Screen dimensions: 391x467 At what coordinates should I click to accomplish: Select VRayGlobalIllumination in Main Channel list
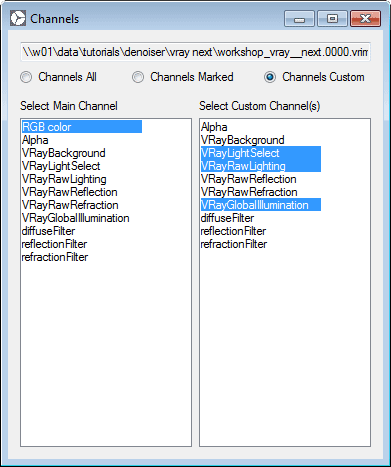click(75, 218)
